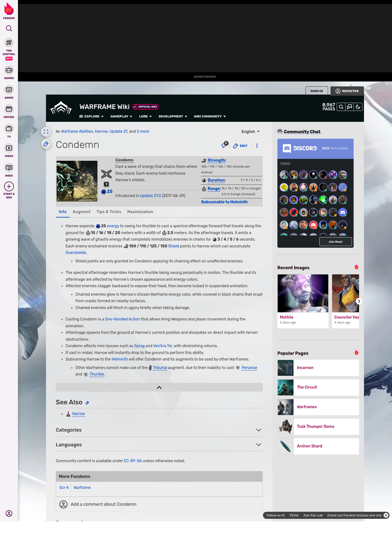
Task: Open the Mathila recent image card
Action: pos(303,301)
